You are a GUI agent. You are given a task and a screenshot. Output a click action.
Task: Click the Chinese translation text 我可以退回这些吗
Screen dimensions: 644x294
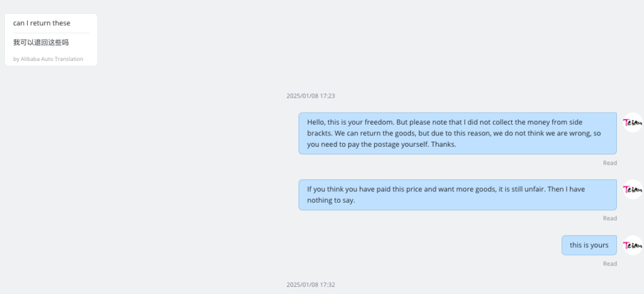(41, 42)
